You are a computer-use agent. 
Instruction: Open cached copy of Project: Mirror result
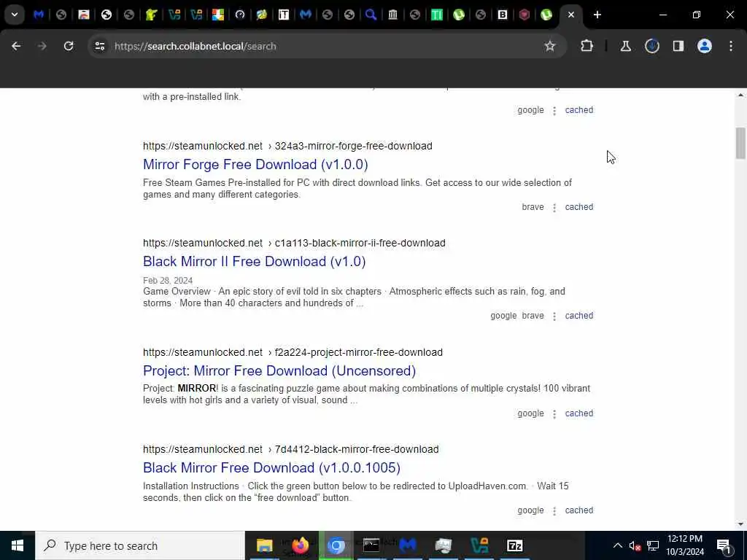(578, 413)
